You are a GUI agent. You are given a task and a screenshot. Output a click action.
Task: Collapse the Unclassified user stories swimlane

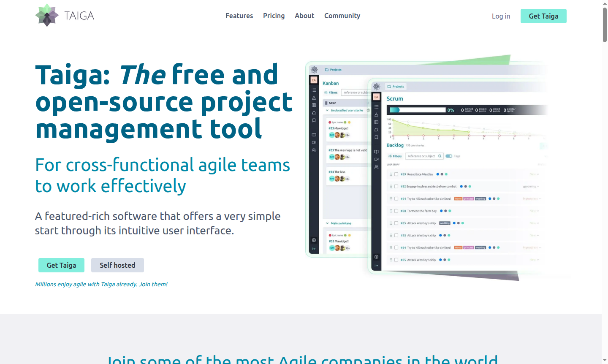pyautogui.click(x=327, y=110)
